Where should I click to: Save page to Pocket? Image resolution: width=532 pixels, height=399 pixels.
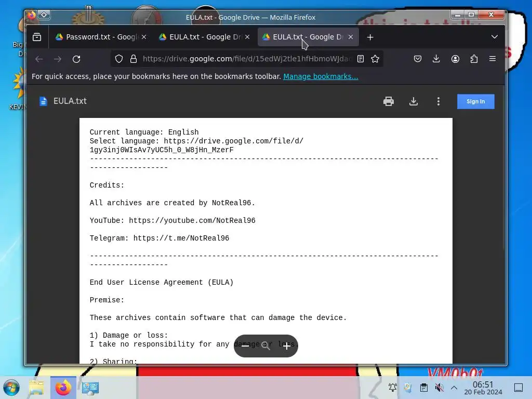(x=418, y=59)
